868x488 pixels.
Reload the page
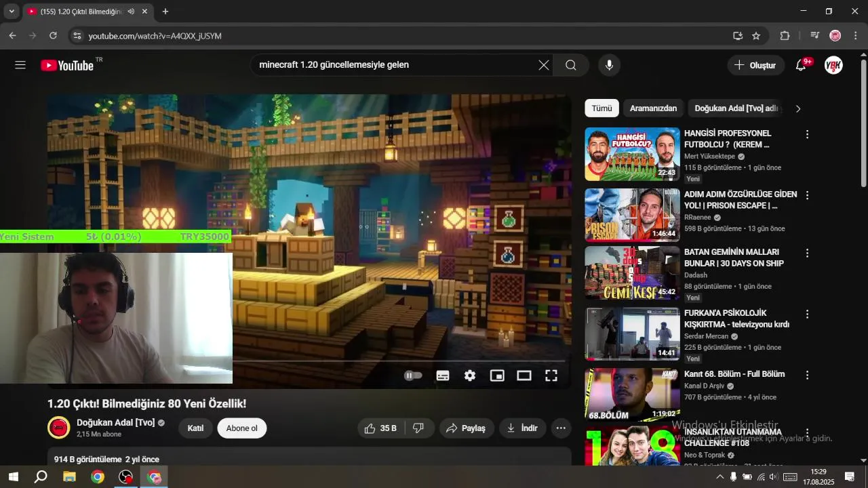pyautogui.click(x=53, y=36)
